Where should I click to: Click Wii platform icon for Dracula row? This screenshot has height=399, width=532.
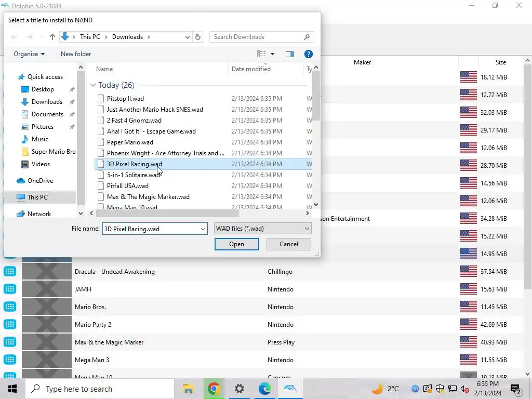click(x=10, y=271)
